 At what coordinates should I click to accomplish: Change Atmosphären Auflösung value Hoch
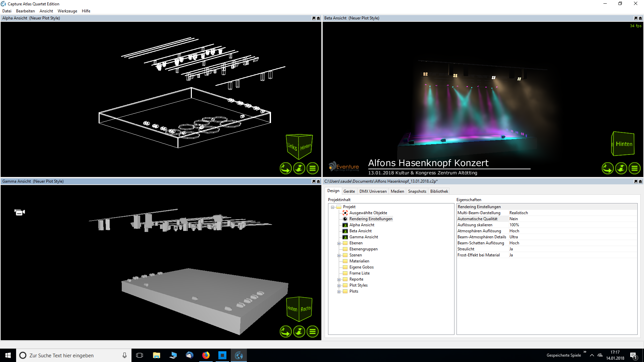pos(514,231)
